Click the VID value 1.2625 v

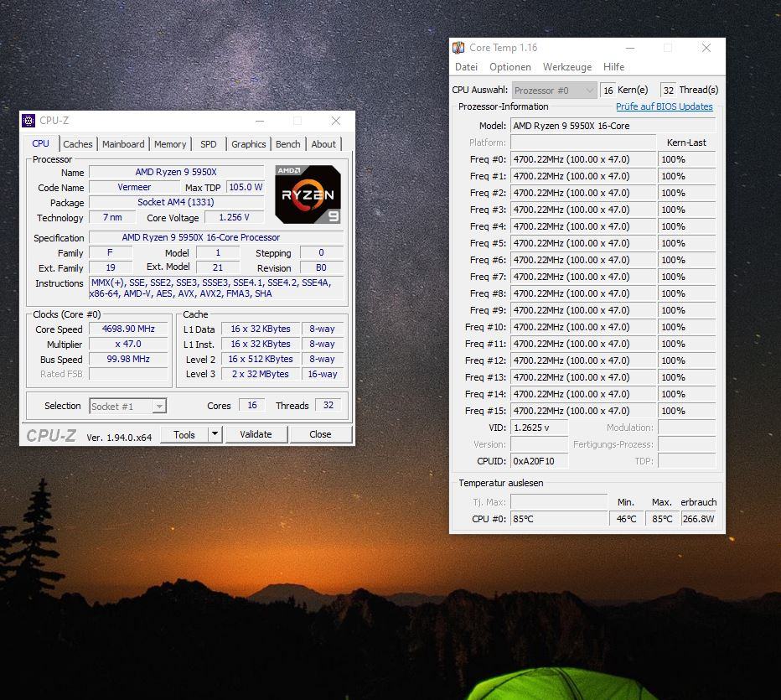pos(540,428)
